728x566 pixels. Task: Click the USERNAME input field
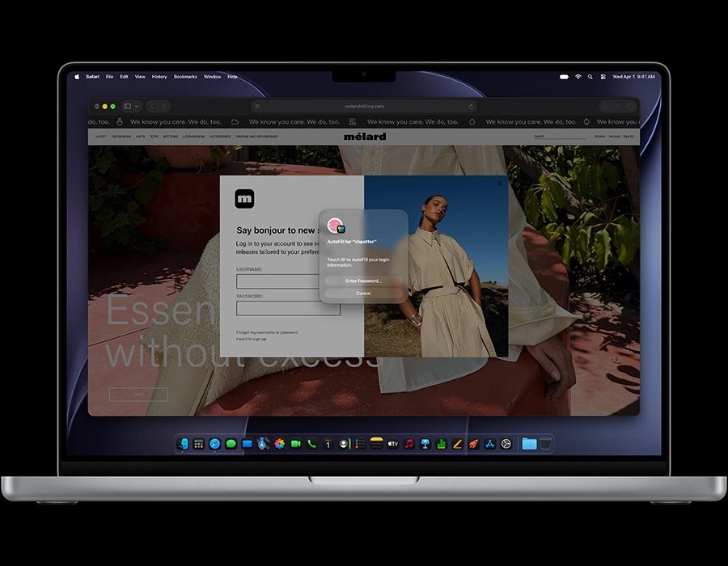(277, 281)
